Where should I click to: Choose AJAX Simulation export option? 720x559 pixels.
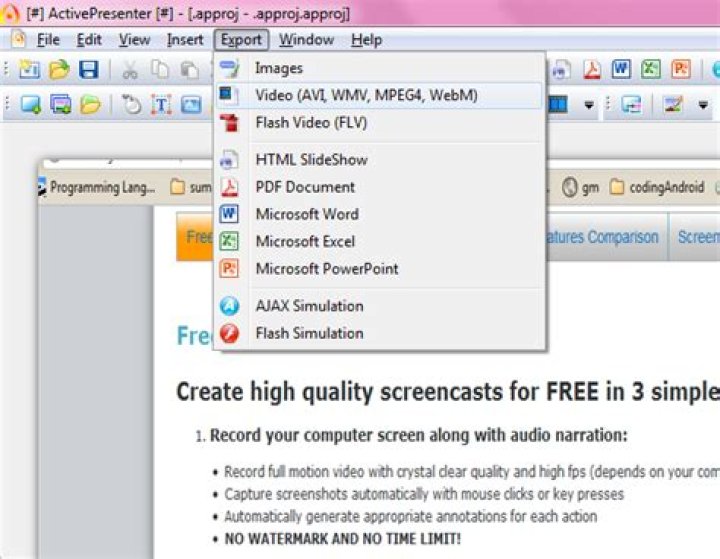(380, 306)
